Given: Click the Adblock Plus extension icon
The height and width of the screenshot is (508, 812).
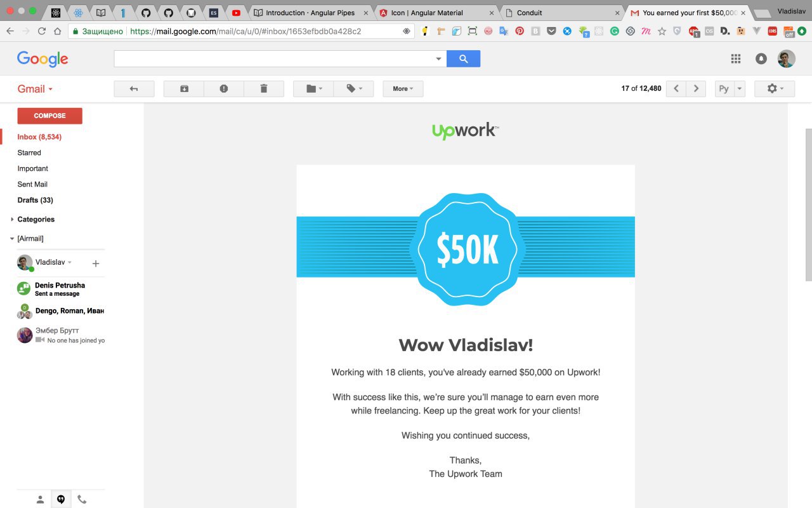Looking at the screenshot, I should pyautogui.click(x=693, y=31).
